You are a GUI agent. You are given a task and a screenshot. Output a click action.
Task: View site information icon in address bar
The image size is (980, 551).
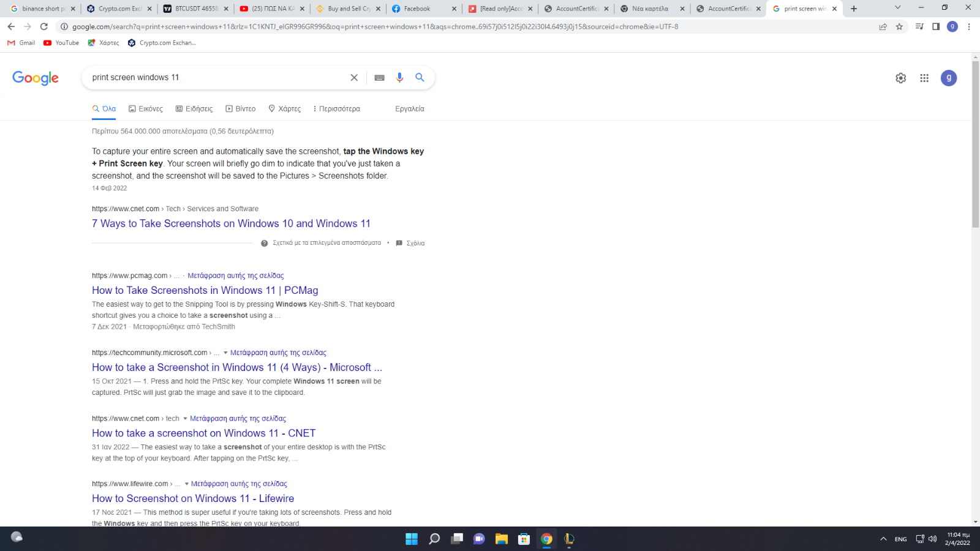click(x=64, y=26)
